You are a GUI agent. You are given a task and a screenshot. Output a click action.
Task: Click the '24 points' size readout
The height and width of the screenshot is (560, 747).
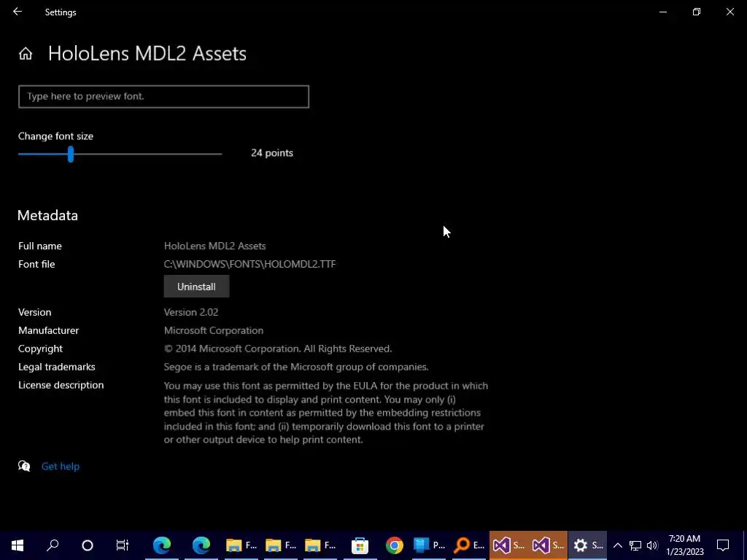tap(272, 153)
